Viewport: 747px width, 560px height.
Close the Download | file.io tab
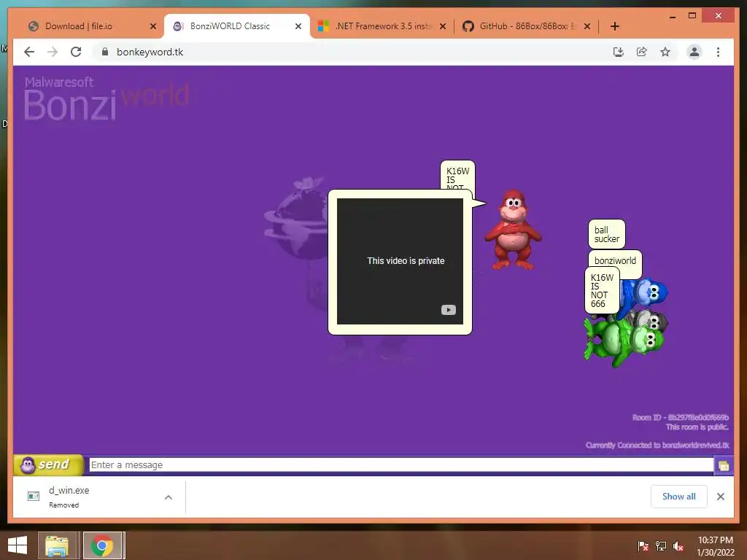[x=153, y=26]
